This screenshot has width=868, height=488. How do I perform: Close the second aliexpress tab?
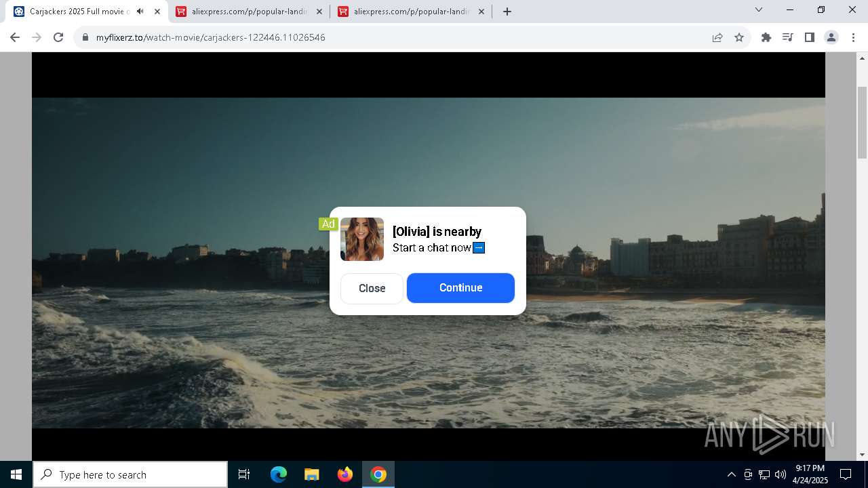click(x=481, y=12)
